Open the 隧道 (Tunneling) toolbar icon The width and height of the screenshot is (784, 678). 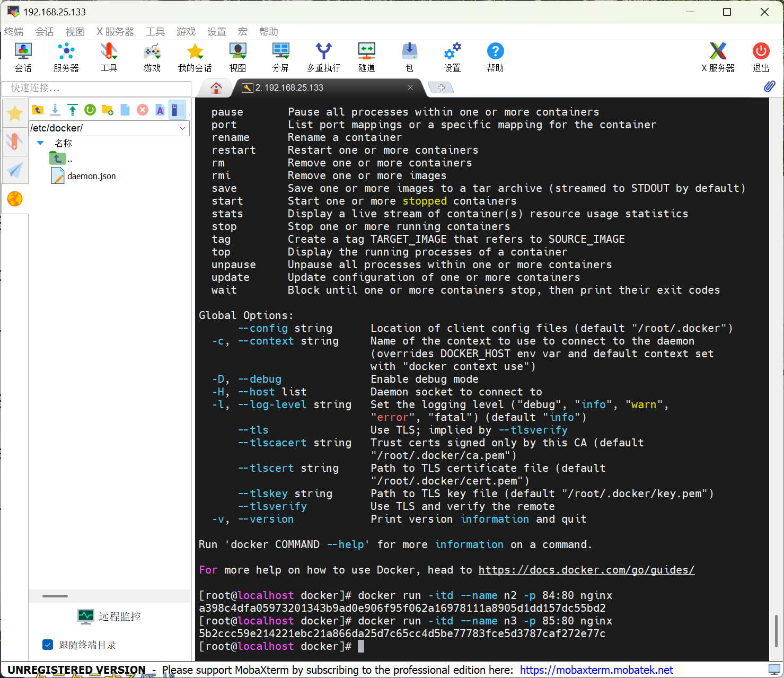click(366, 57)
